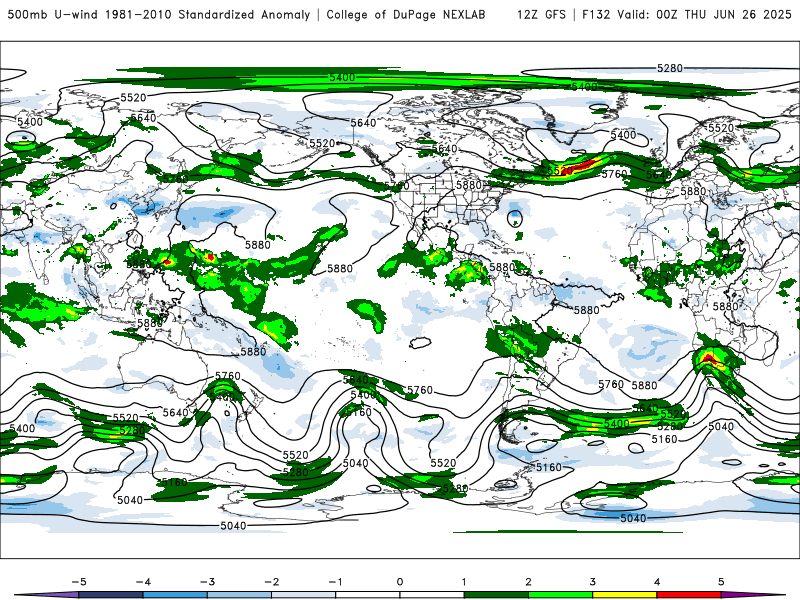
Task: Click the yellow 3 to 4 colorbar segment
Action: tap(625, 595)
